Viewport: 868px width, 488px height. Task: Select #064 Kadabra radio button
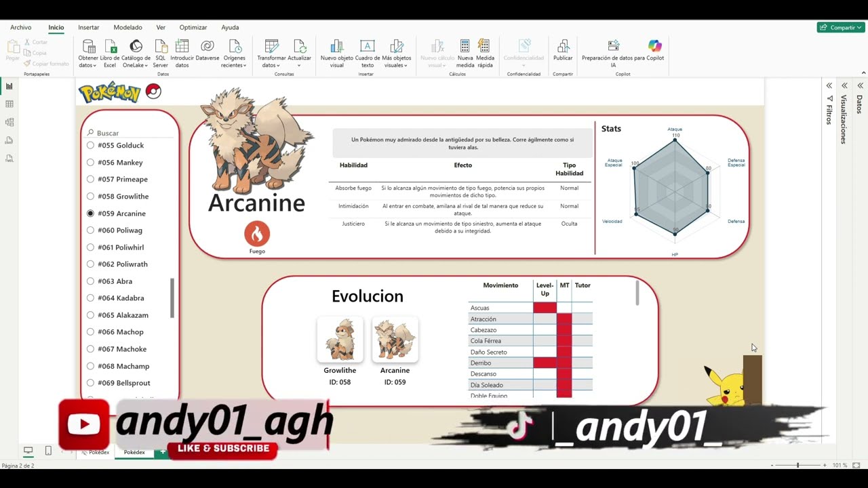(x=90, y=298)
